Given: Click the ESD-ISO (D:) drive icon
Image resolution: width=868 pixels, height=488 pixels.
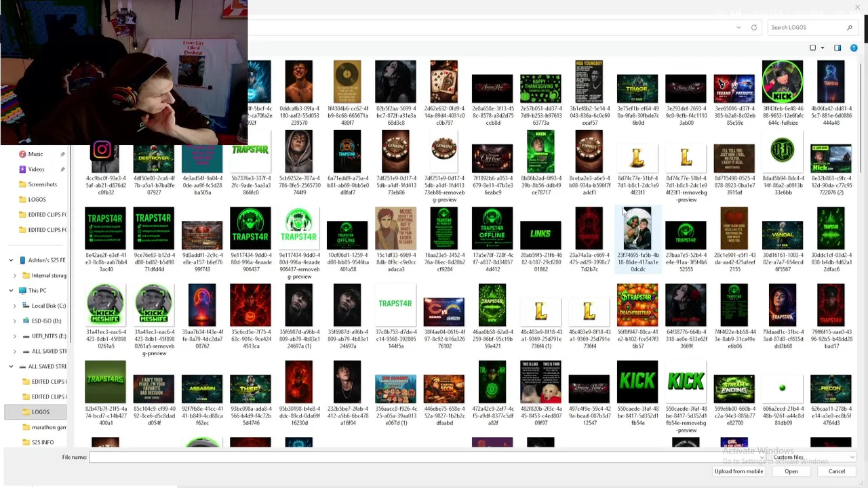Looking at the screenshot, I should (x=26, y=321).
